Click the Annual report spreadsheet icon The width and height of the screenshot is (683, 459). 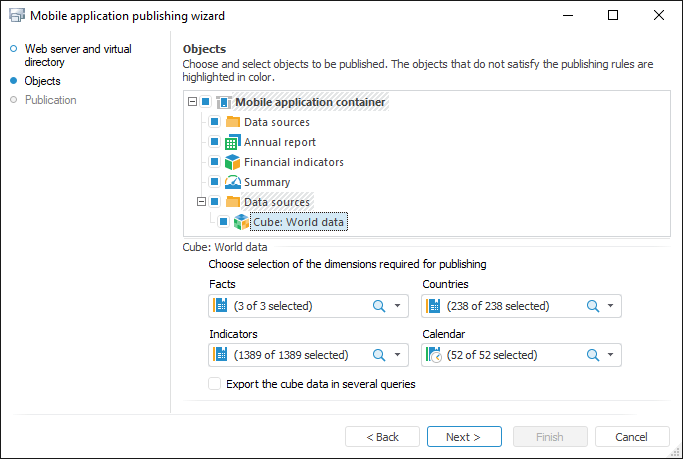(232, 142)
